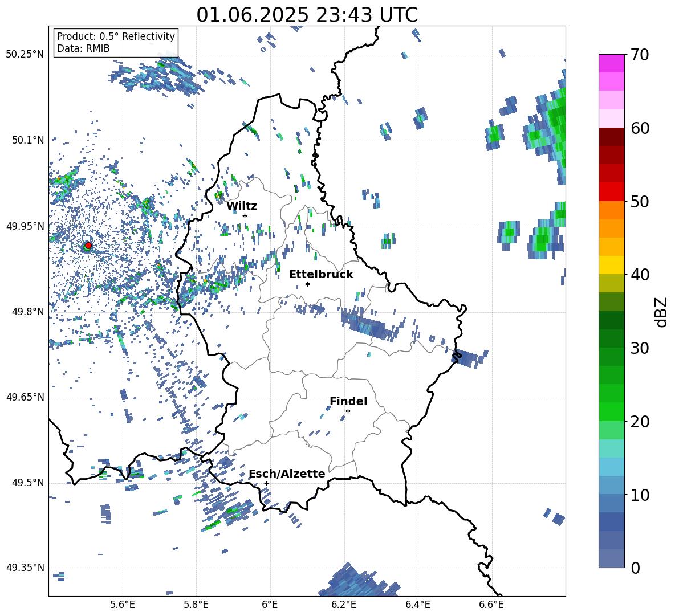
Task: Click the yellow 40 dBZ color band
Action: (611, 265)
